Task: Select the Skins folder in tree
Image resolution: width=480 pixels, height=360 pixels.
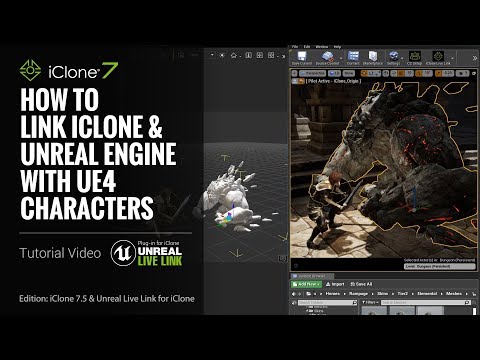Action: point(316,311)
